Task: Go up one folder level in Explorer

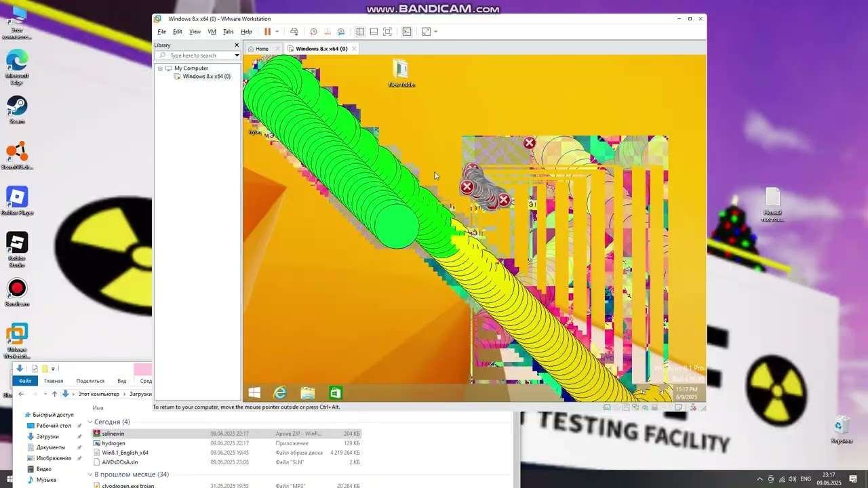Action: coord(54,394)
